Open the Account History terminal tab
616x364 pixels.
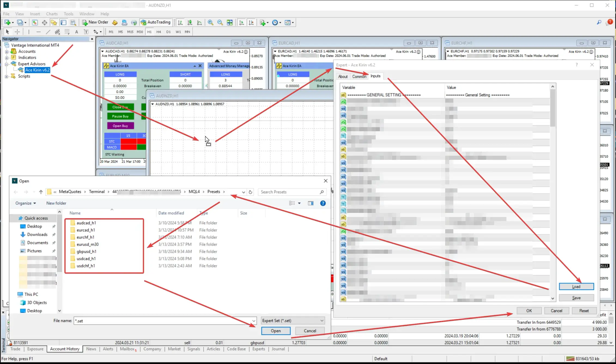click(65, 349)
